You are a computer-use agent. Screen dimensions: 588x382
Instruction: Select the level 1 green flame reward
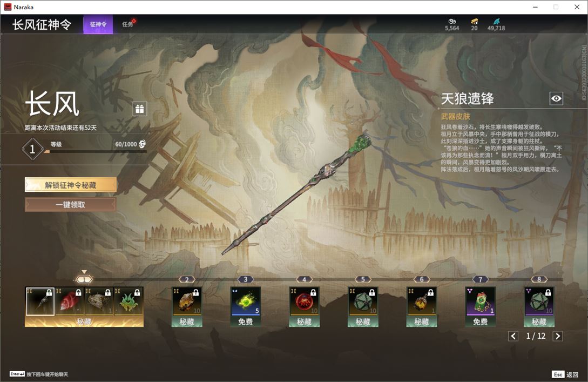(129, 301)
